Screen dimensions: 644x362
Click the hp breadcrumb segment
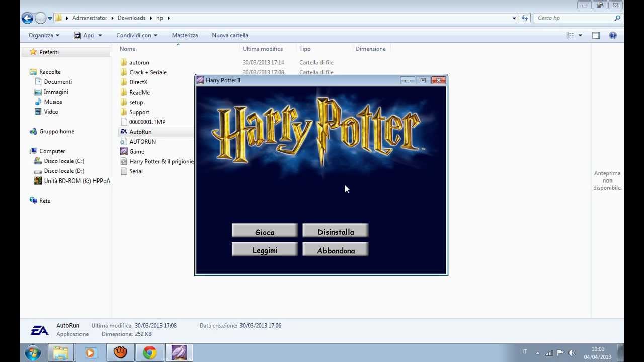coord(159,18)
